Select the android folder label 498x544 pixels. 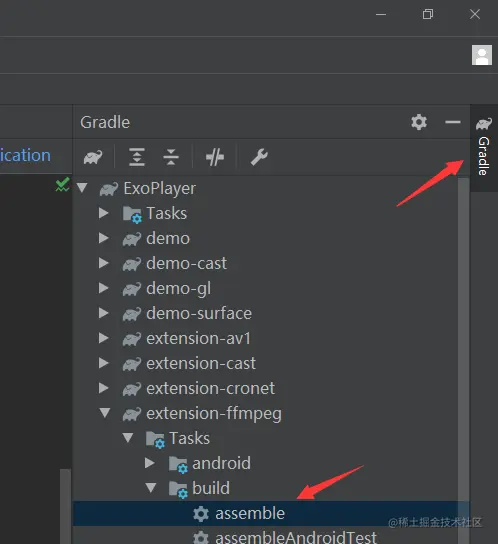(x=221, y=463)
